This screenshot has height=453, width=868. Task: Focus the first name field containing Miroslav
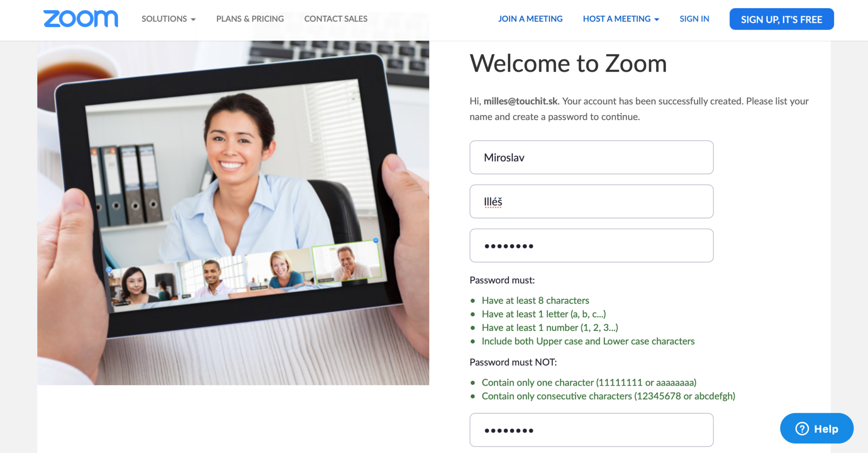click(591, 157)
